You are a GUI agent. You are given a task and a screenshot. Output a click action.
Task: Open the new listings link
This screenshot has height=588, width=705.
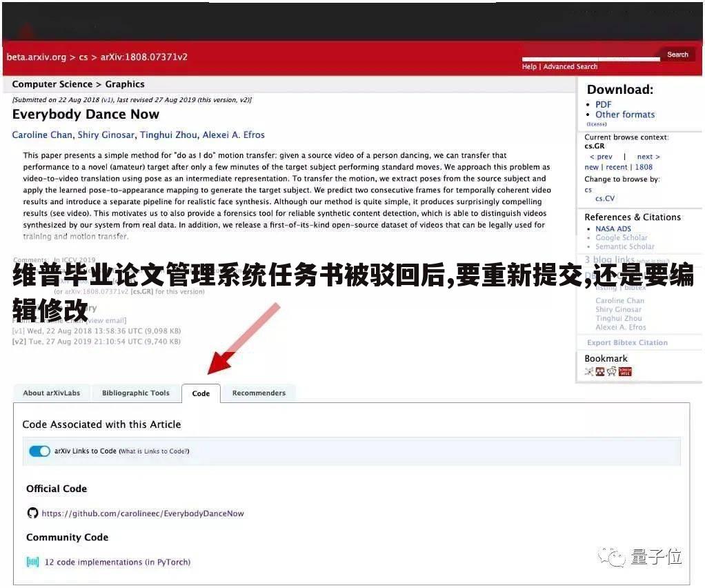point(591,167)
